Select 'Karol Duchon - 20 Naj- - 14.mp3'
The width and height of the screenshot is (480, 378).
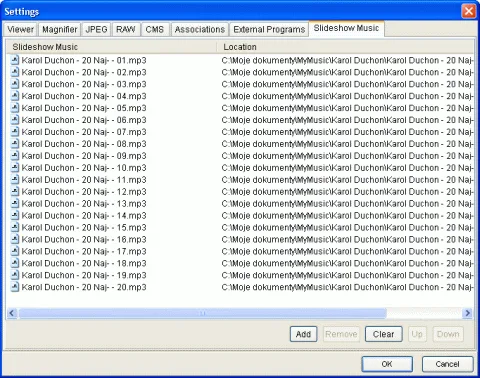click(x=84, y=216)
